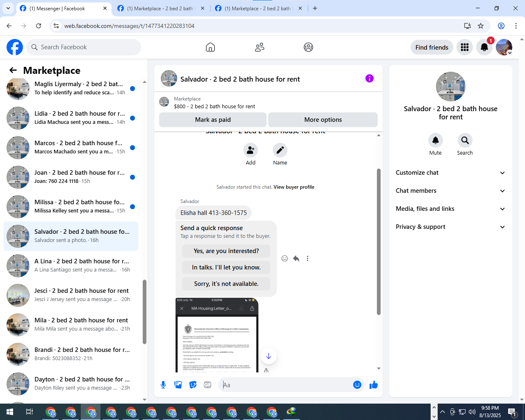The height and width of the screenshot is (420, 525).
Task: Open Windows Start menu
Action: coord(10,412)
